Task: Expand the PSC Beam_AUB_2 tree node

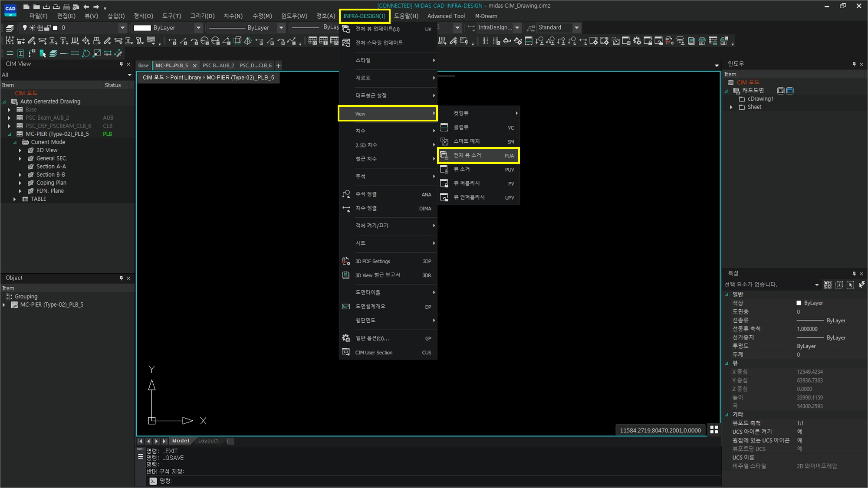Action: (x=9, y=118)
